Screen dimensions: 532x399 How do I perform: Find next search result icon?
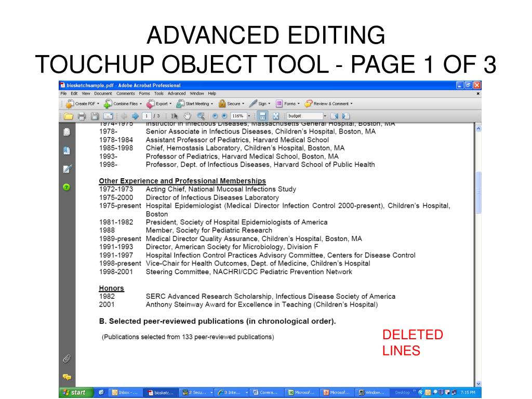(x=345, y=116)
